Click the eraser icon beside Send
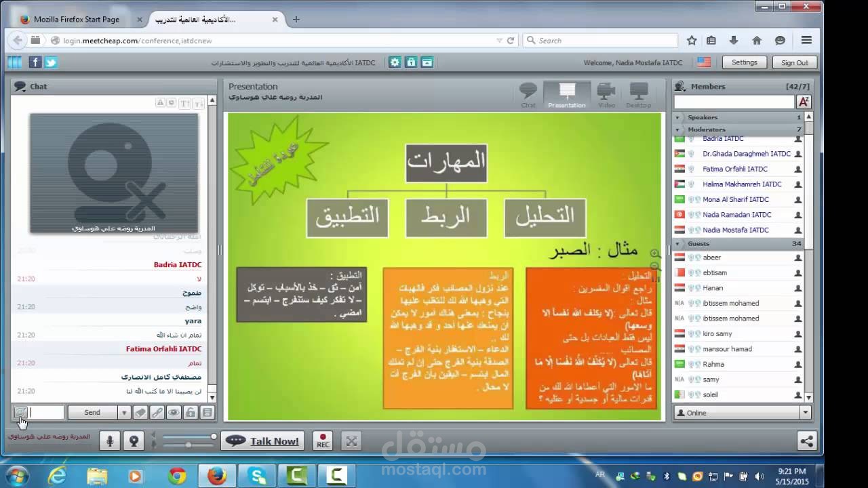 coord(140,412)
